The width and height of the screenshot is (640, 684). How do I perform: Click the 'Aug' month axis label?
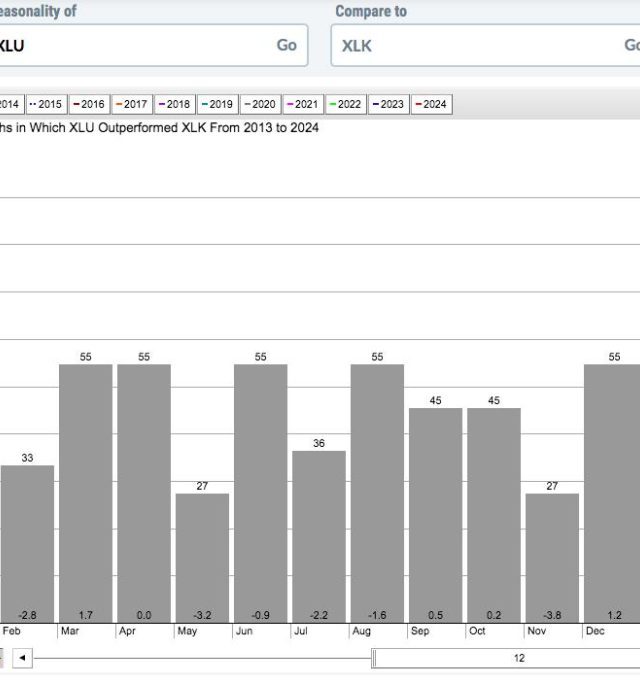(x=362, y=631)
